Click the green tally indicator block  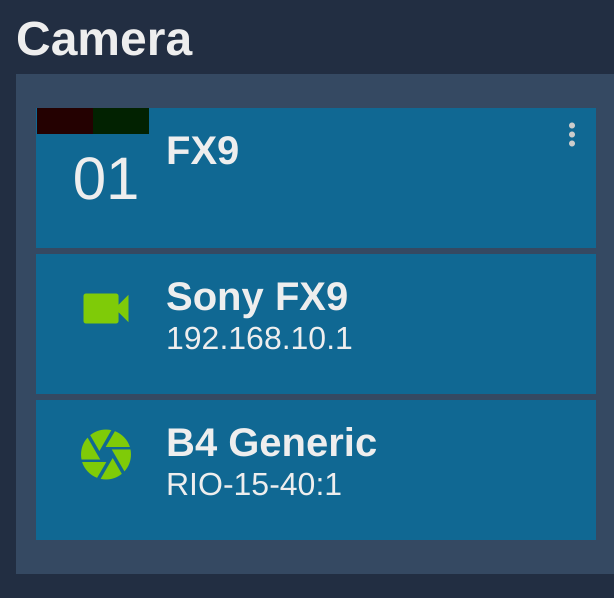click(x=121, y=121)
